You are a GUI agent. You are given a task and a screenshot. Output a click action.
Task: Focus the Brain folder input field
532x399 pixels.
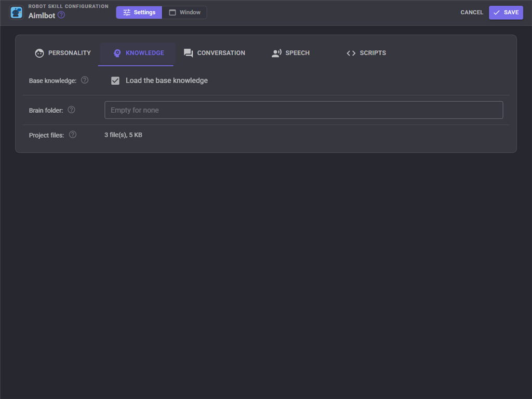click(x=303, y=110)
